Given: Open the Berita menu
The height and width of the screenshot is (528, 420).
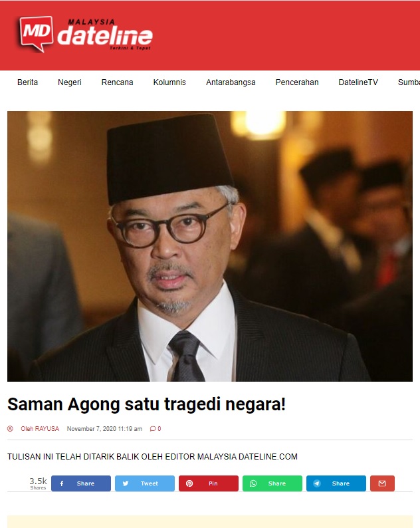Looking at the screenshot, I should (x=28, y=82).
